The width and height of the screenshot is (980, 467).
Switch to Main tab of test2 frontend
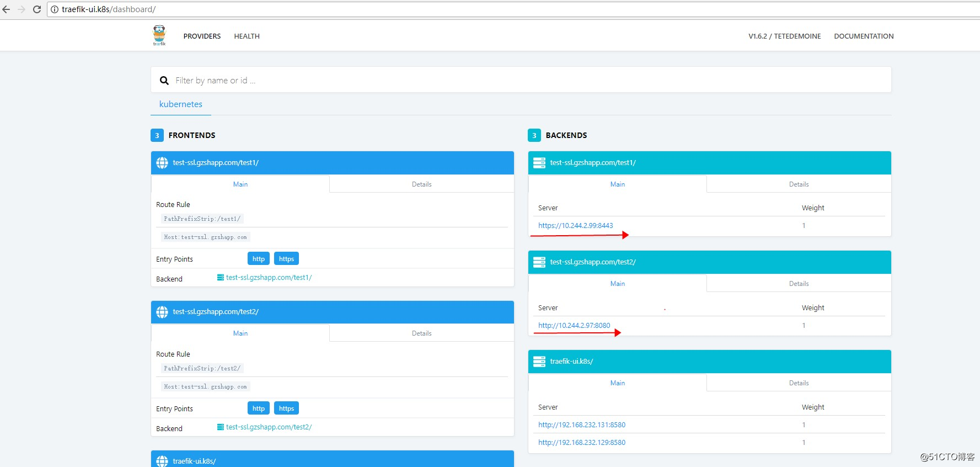pos(240,333)
